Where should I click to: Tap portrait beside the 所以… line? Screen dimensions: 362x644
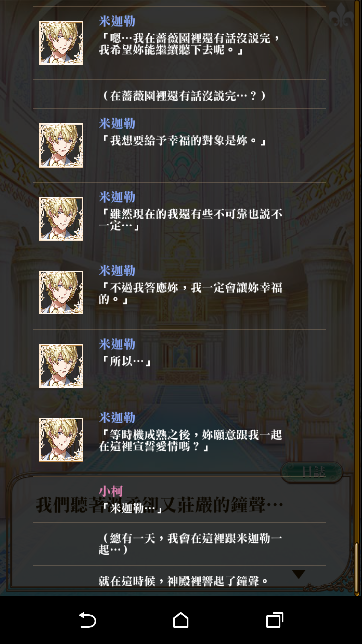(61, 366)
